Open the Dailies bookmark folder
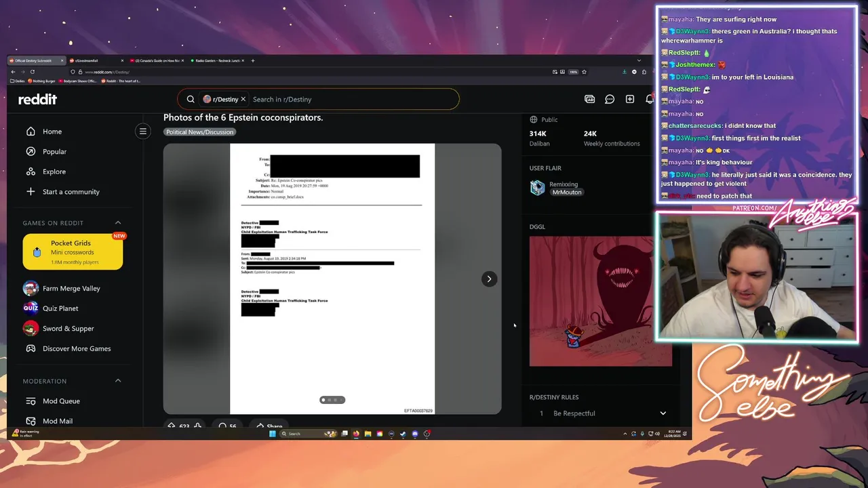The image size is (868, 488). [x=18, y=81]
